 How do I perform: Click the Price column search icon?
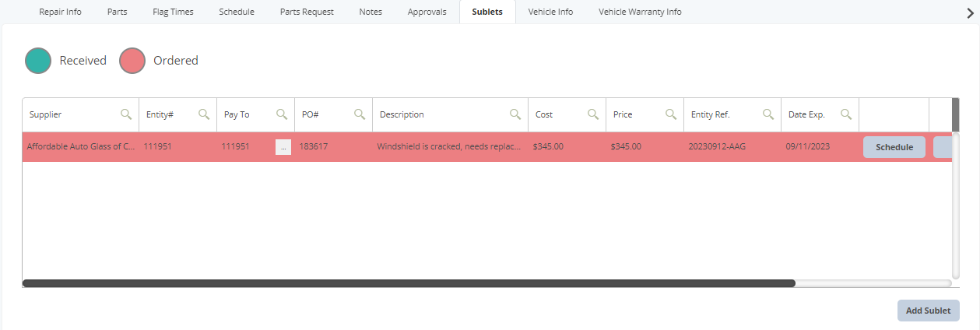[x=671, y=114]
